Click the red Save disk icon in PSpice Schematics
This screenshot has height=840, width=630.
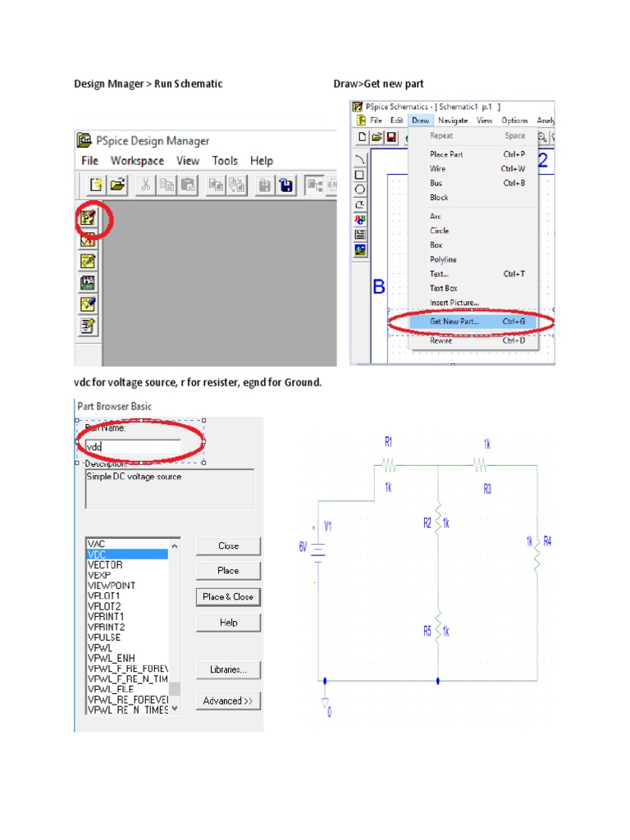(x=391, y=137)
